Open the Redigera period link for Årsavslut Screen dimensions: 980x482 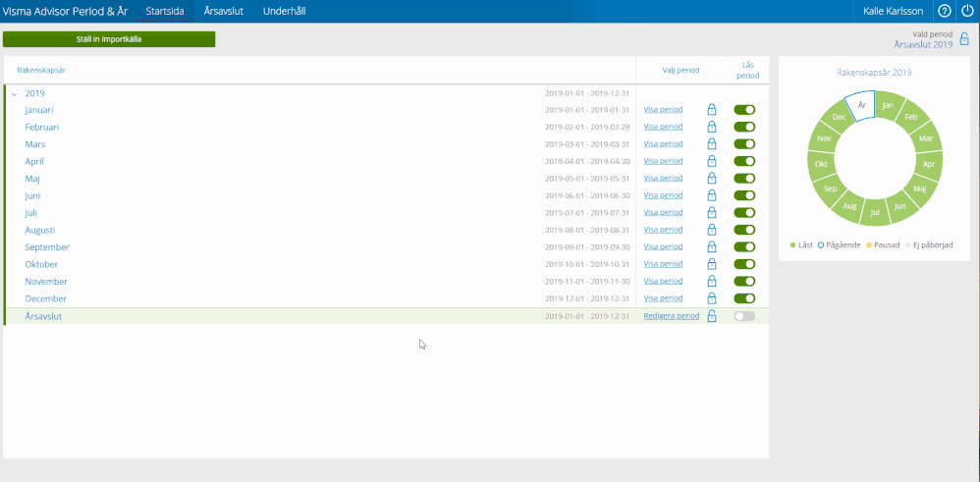671,316
